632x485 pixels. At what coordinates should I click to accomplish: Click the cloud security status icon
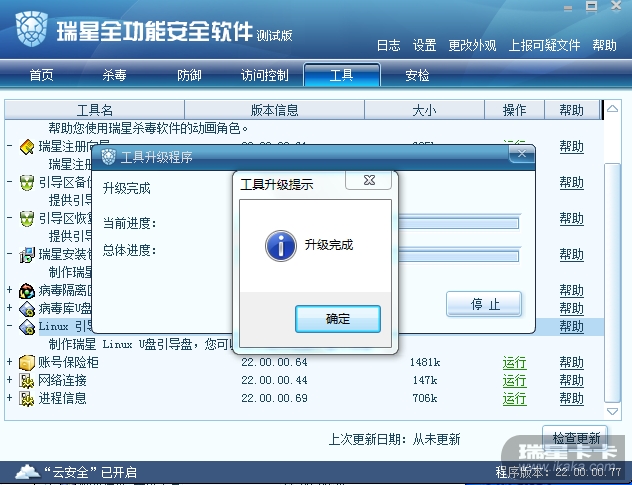coord(27,471)
